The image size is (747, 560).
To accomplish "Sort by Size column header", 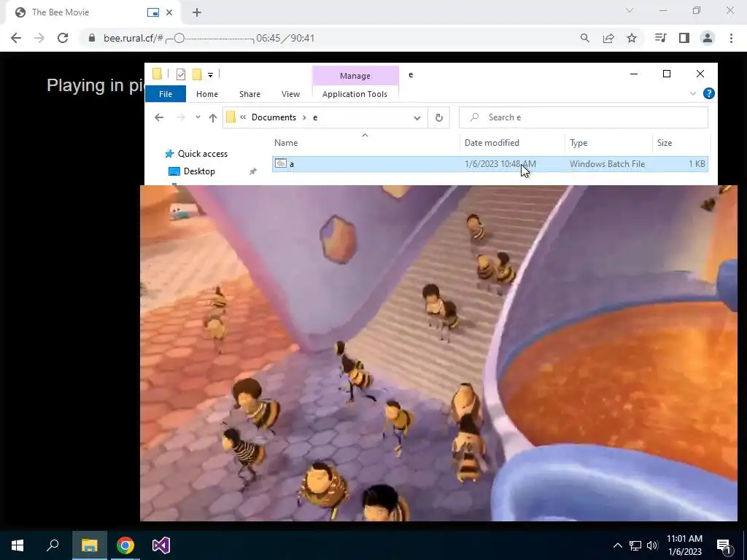I will click(681, 142).
